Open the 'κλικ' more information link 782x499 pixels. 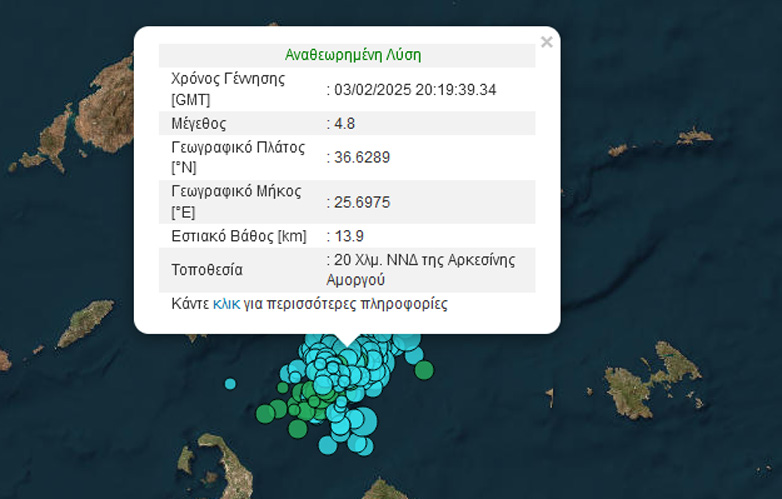click(226, 303)
